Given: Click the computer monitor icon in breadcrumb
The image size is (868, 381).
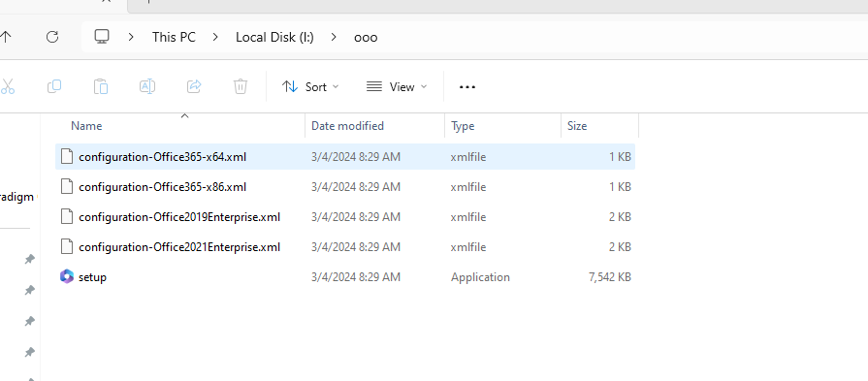Looking at the screenshot, I should [x=101, y=37].
